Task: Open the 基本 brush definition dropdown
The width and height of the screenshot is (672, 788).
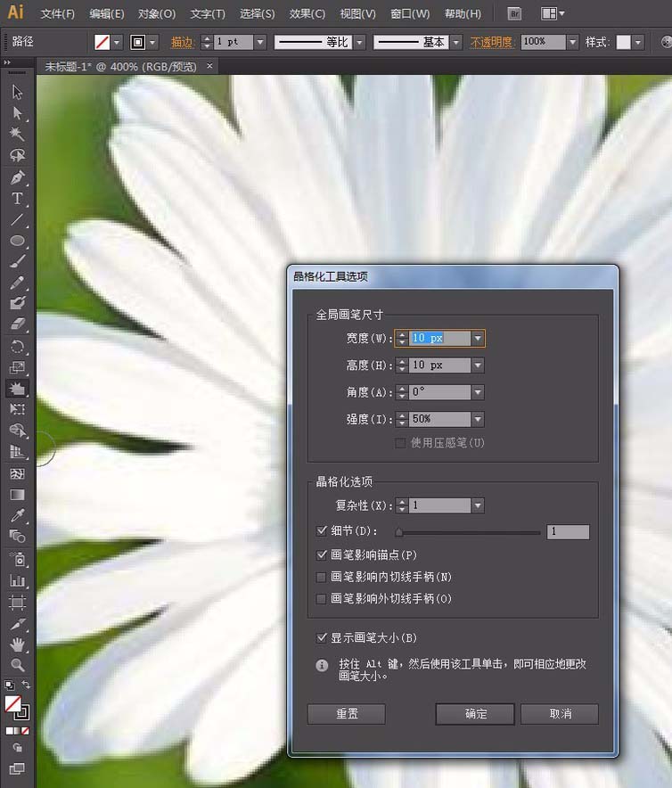Action: pyautogui.click(x=456, y=42)
